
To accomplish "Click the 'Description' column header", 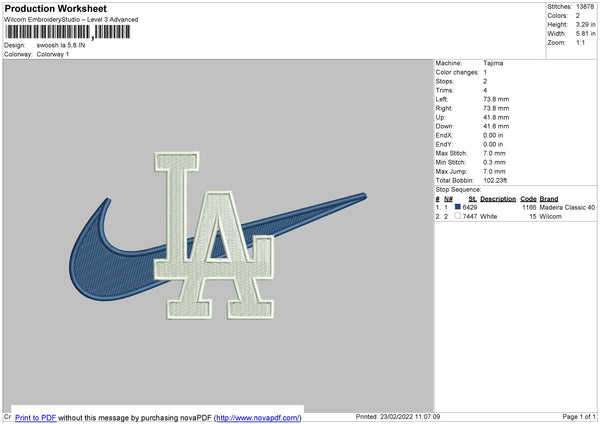I will pyautogui.click(x=498, y=199).
